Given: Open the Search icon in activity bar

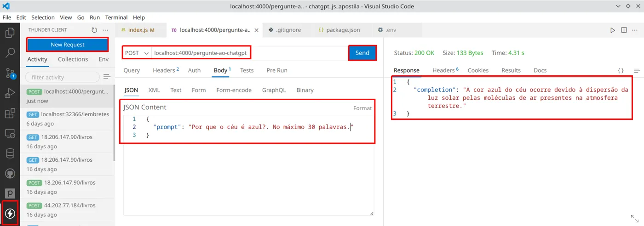Looking at the screenshot, I should pyautogui.click(x=10, y=53).
